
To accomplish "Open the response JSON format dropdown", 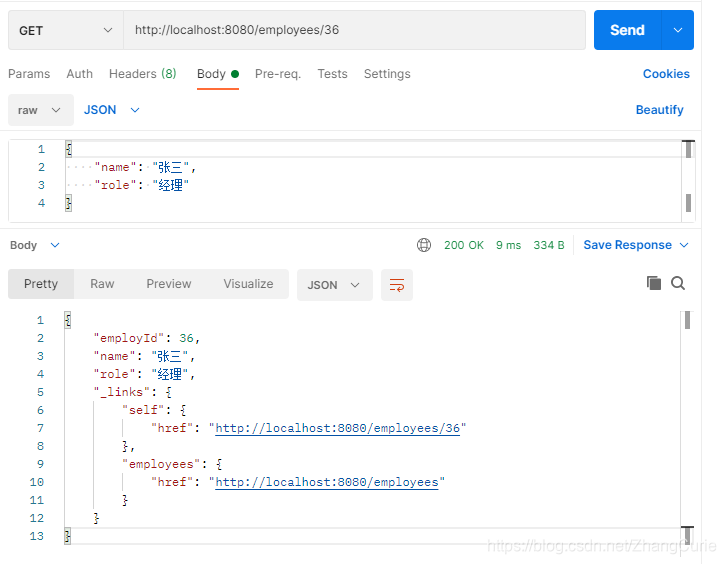I will click(334, 285).
